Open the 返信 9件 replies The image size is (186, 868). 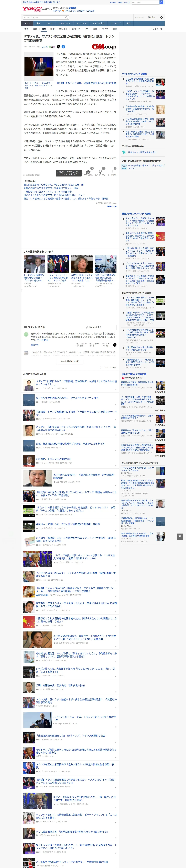click(34, 345)
